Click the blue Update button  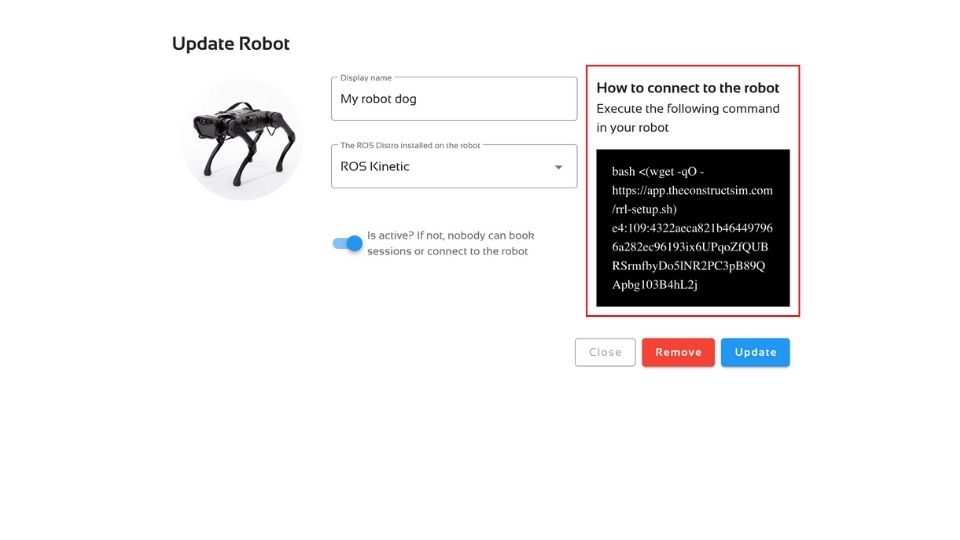point(755,353)
